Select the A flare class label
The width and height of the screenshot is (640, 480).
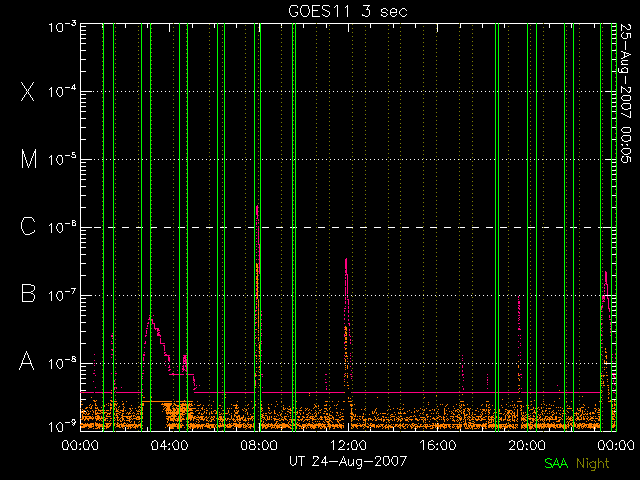(x=27, y=360)
